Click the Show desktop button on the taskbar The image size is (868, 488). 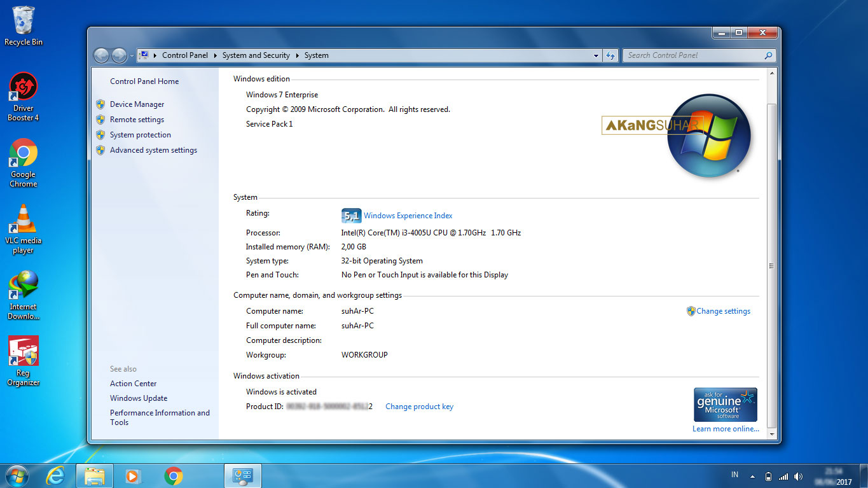coord(863,476)
